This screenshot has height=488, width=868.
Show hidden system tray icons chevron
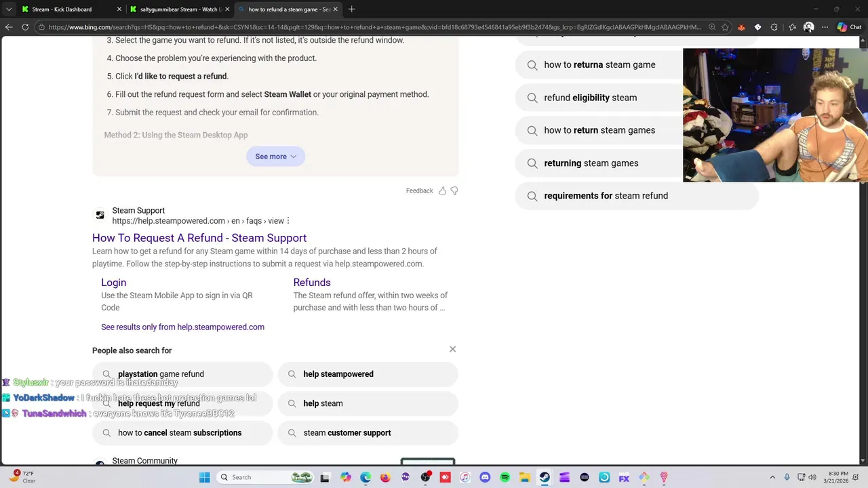coord(772,477)
